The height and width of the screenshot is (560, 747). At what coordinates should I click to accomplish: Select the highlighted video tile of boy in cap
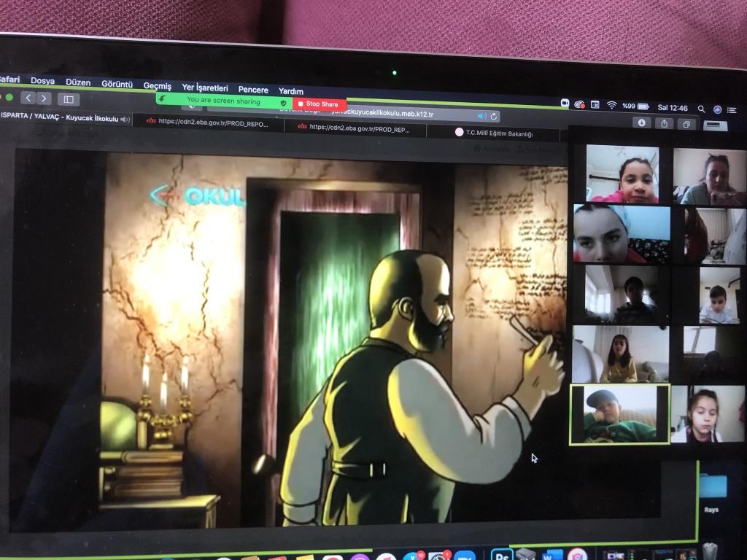point(619,414)
